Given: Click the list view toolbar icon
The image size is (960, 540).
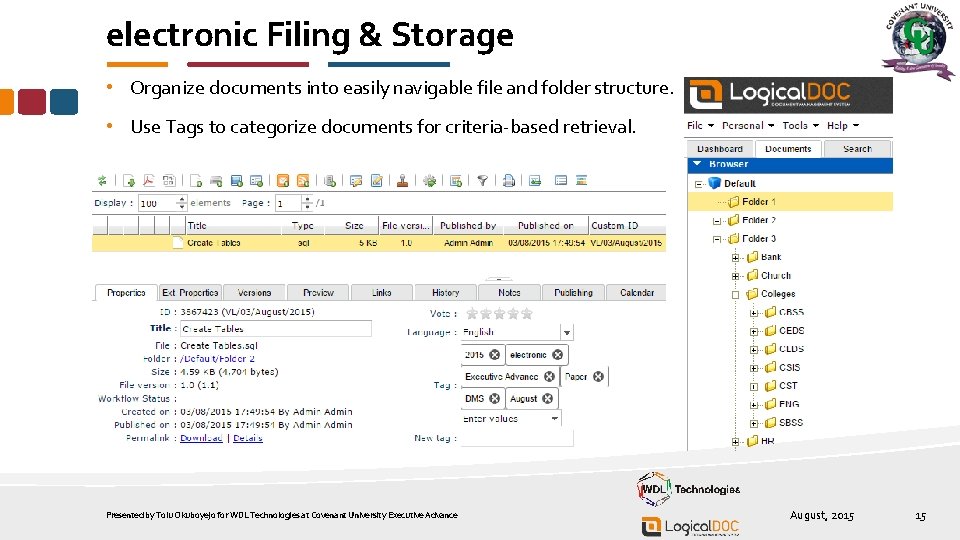Looking at the screenshot, I should tap(561, 180).
